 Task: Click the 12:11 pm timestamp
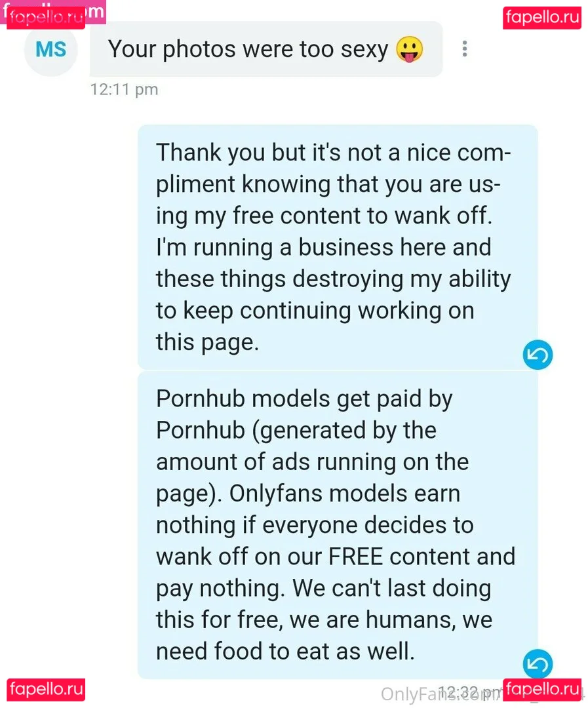coord(124,89)
